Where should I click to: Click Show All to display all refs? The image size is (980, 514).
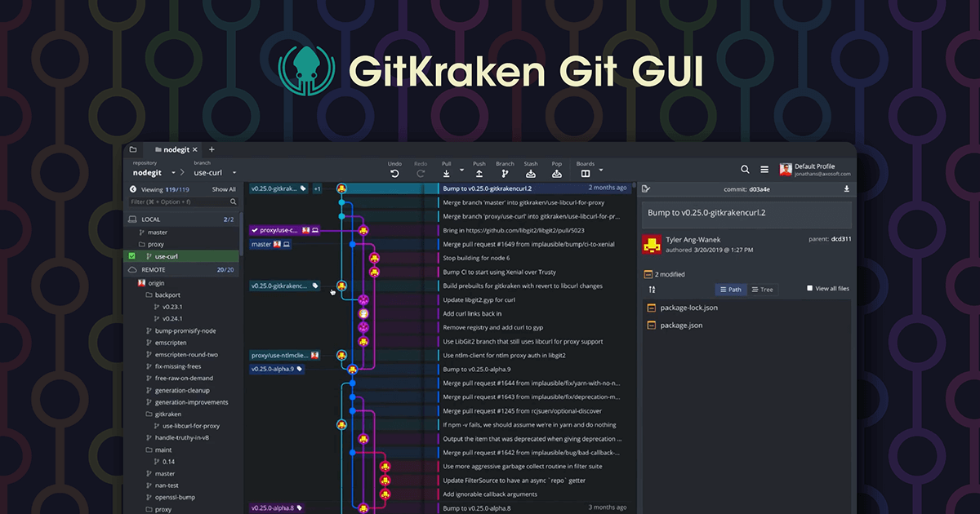[x=225, y=189]
